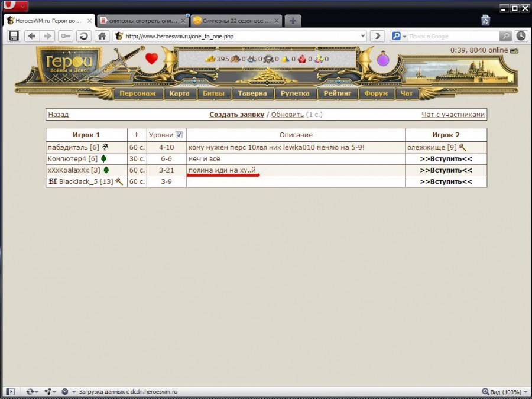Click the red heart health icon
532x399 pixels.
(151, 59)
